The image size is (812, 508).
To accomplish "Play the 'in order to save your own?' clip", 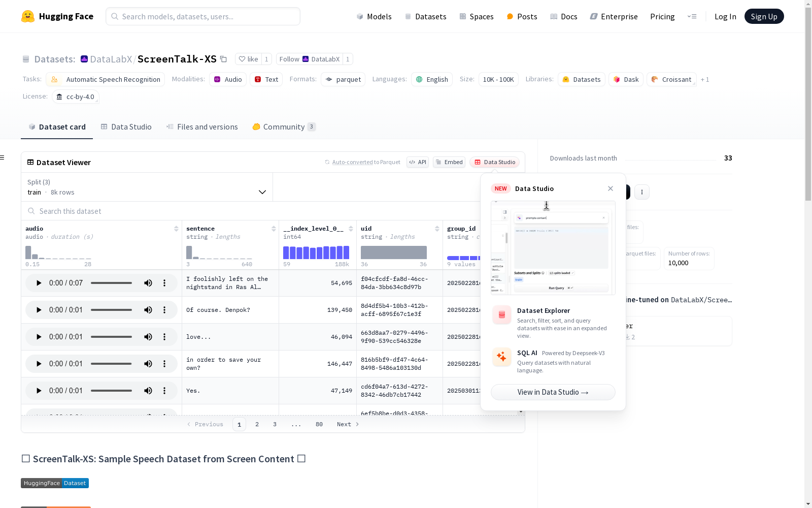I will 39,364.
